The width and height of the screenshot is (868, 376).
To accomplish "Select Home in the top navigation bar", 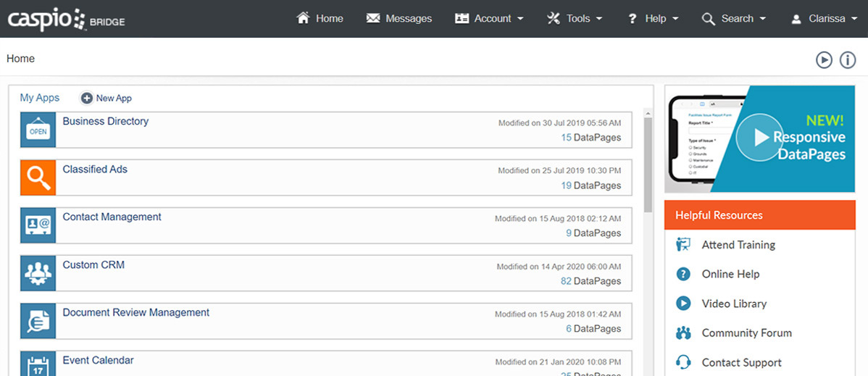I will (320, 19).
